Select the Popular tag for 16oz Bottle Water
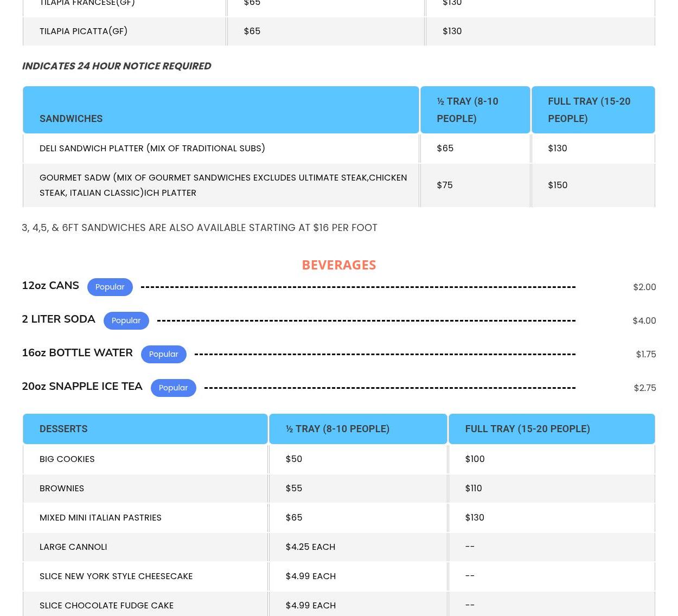Viewport: 678px width, 616px height. coord(163,354)
